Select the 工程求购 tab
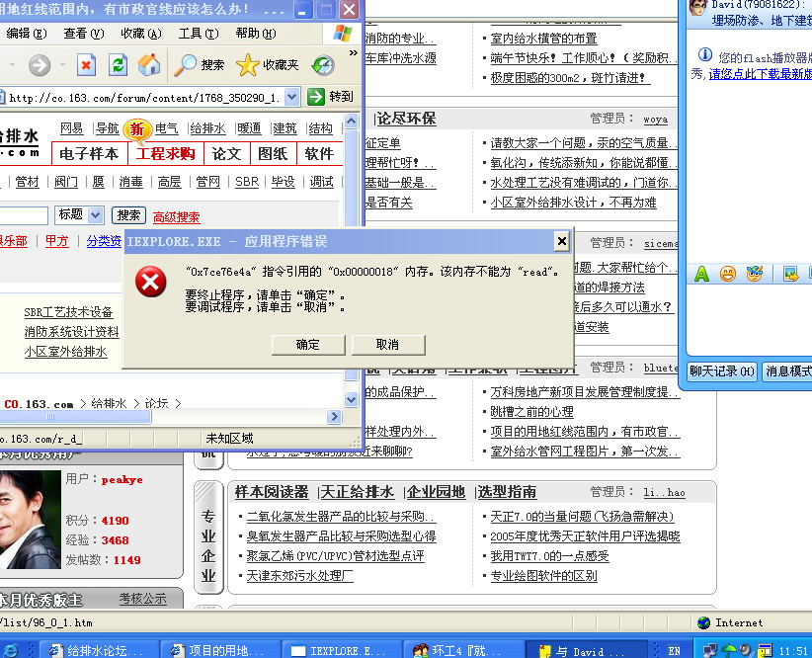The width and height of the screenshot is (812, 658). [x=165, y=153]
